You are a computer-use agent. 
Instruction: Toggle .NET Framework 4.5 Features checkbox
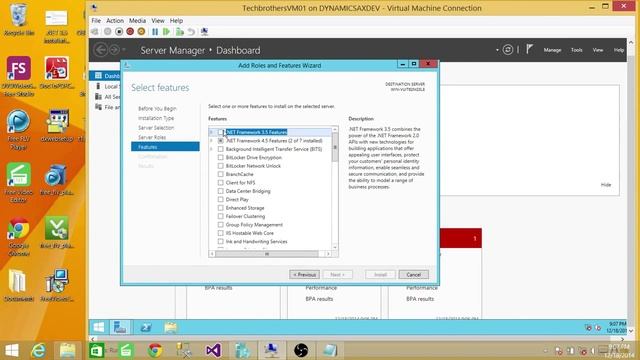(220, 141)
